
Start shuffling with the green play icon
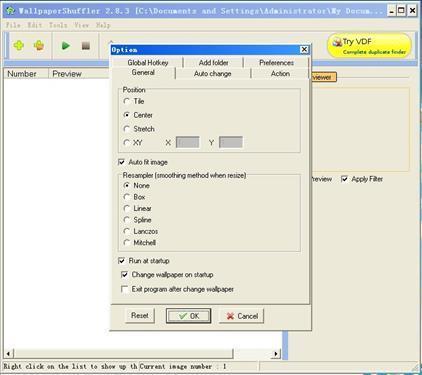tap(66, 46)
